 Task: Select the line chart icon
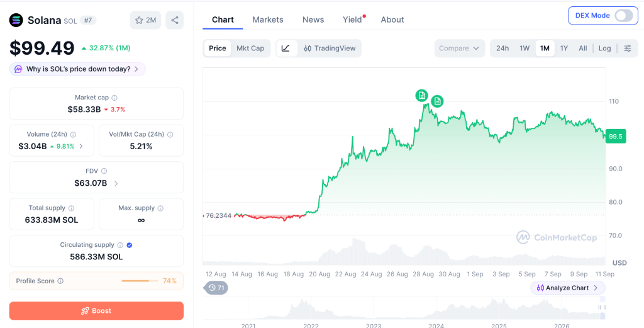click(x=286, y=48)
